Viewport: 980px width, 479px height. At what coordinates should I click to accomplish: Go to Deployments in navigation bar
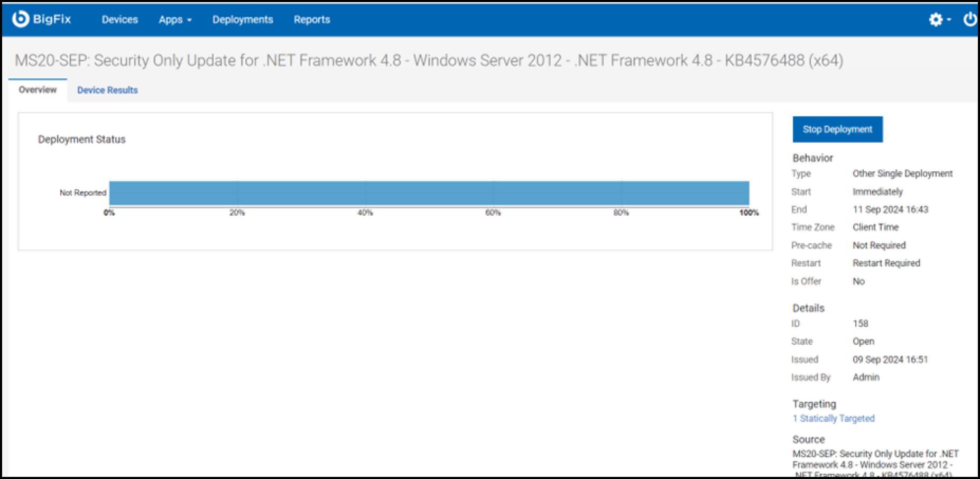(243, 20)
